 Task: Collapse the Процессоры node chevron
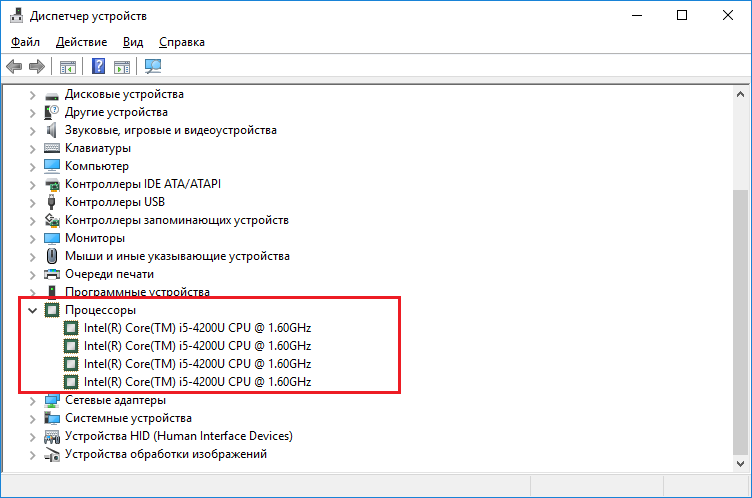(x=32, y=310)
